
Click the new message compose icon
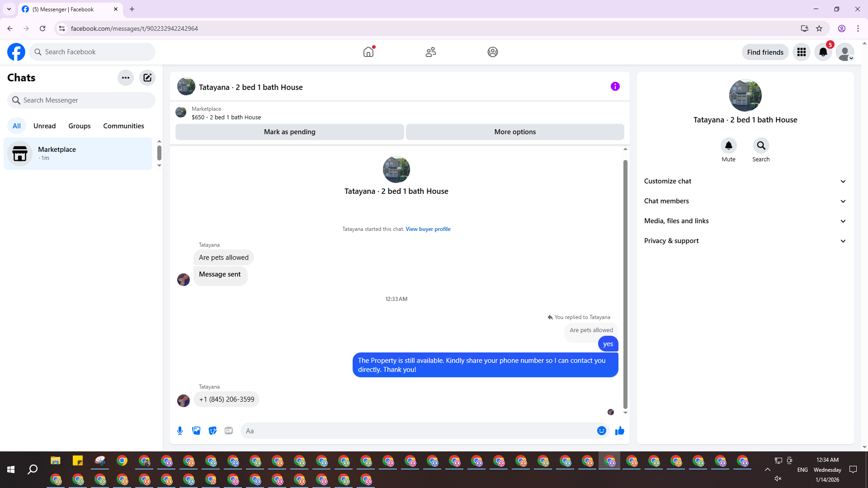[x=147, y=78]
